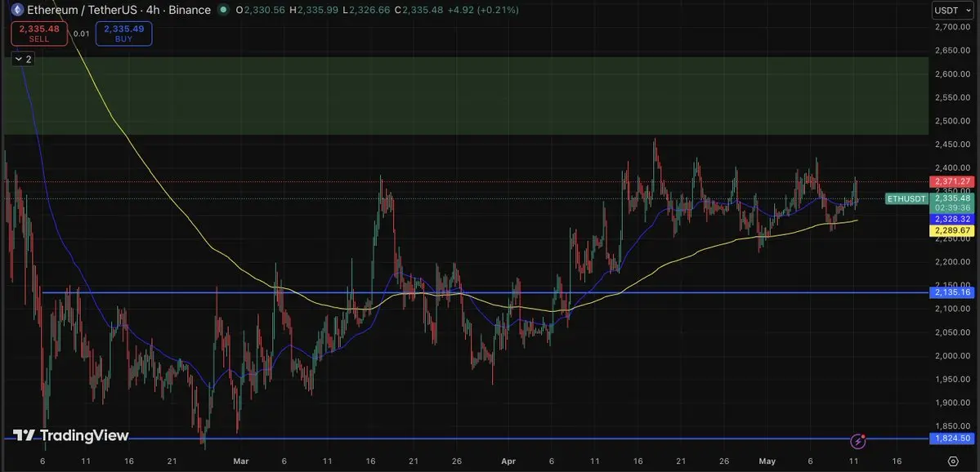Click the BUY 2,335.49 button
Viewport: 980px width, 472px height.
123,33
